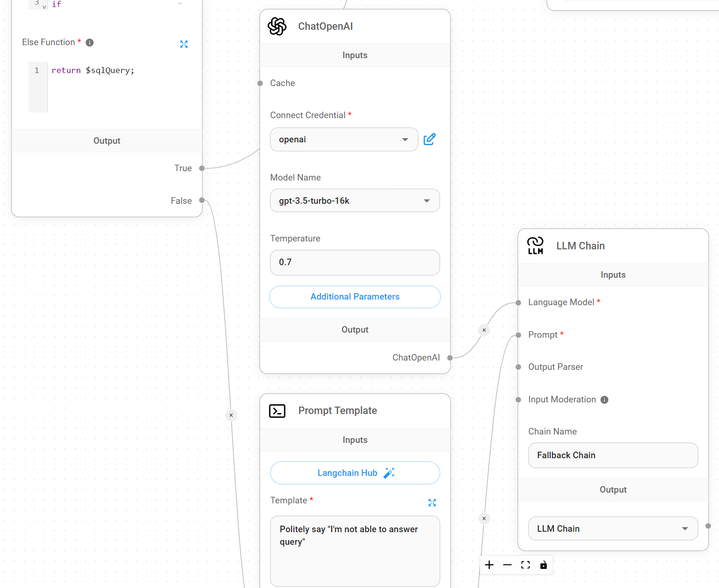Click the Temperature input field

click(355, 262)
